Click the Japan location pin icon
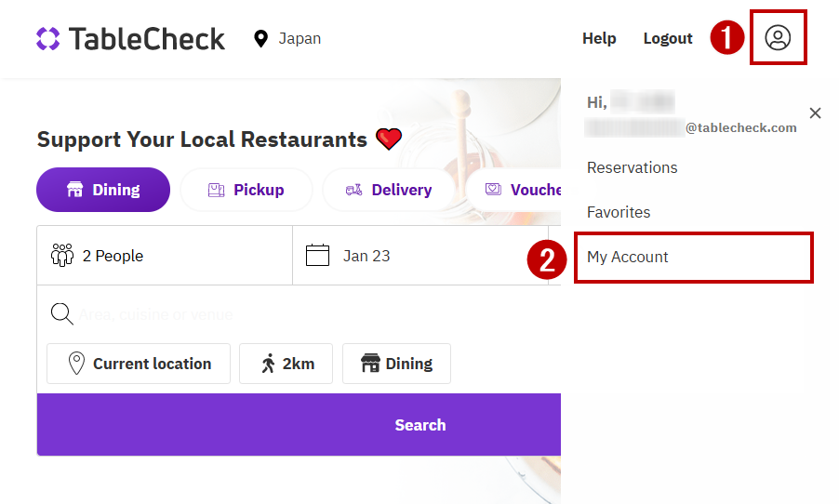839x504 pixels. (x=260, y=39)
